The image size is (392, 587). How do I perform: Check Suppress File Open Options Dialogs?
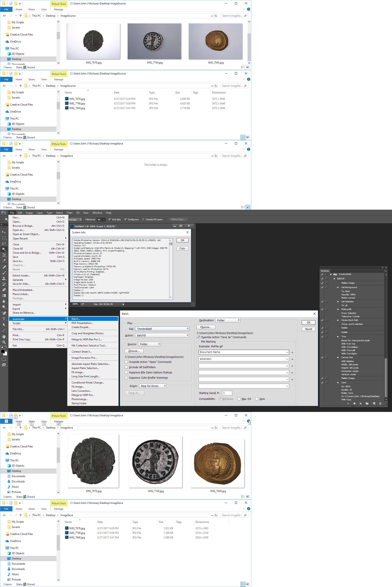126,372
